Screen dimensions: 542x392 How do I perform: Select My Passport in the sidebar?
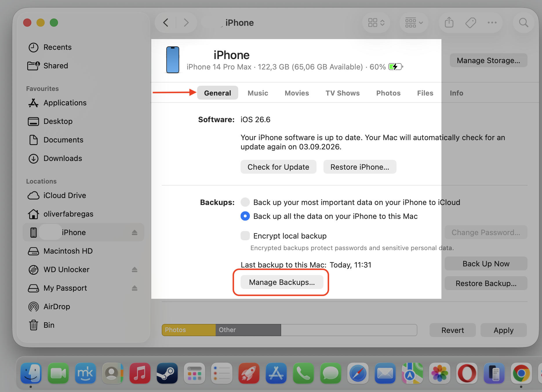65,288
